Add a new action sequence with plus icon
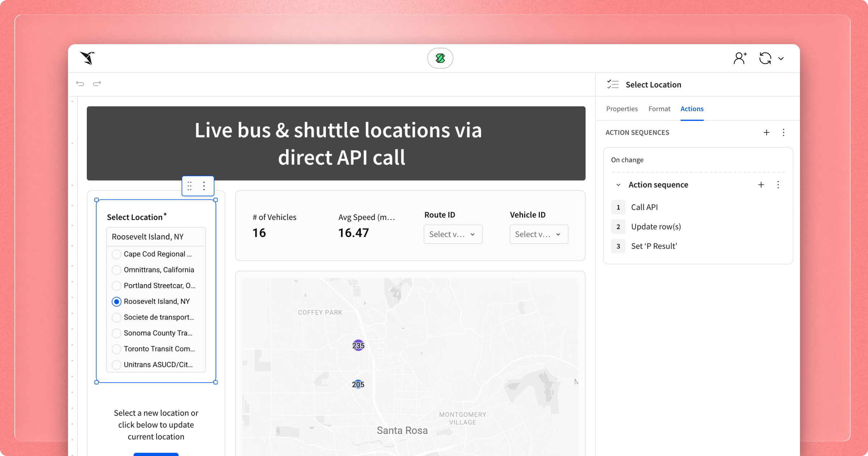The width and height of the screenshot is (868, 456). pos(766,132)
